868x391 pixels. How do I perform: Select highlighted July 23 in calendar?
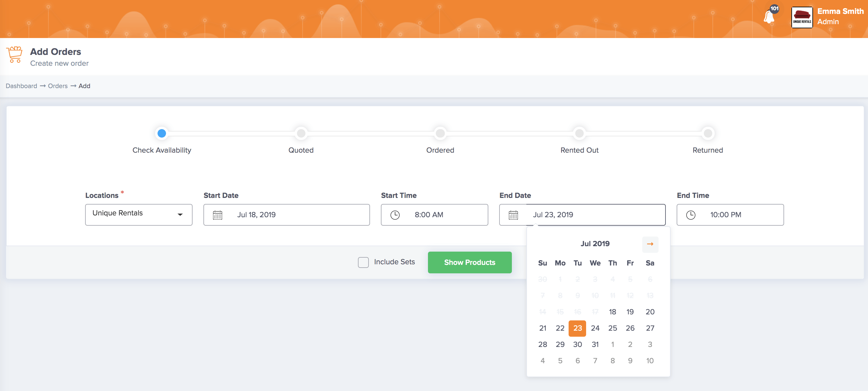tap(578, 328)
